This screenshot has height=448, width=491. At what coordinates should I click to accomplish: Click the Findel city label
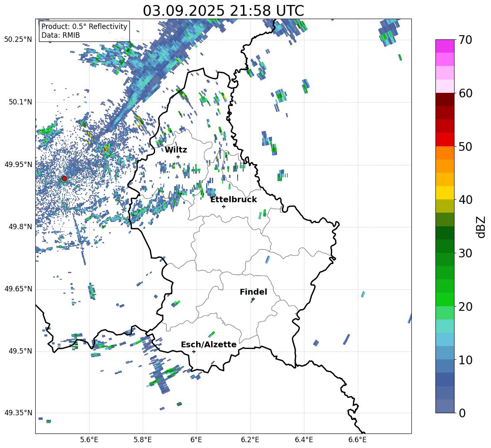click(x=253, y=292)
